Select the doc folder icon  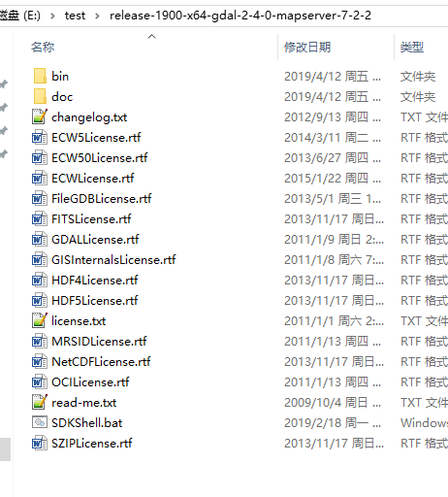point(40,96)
